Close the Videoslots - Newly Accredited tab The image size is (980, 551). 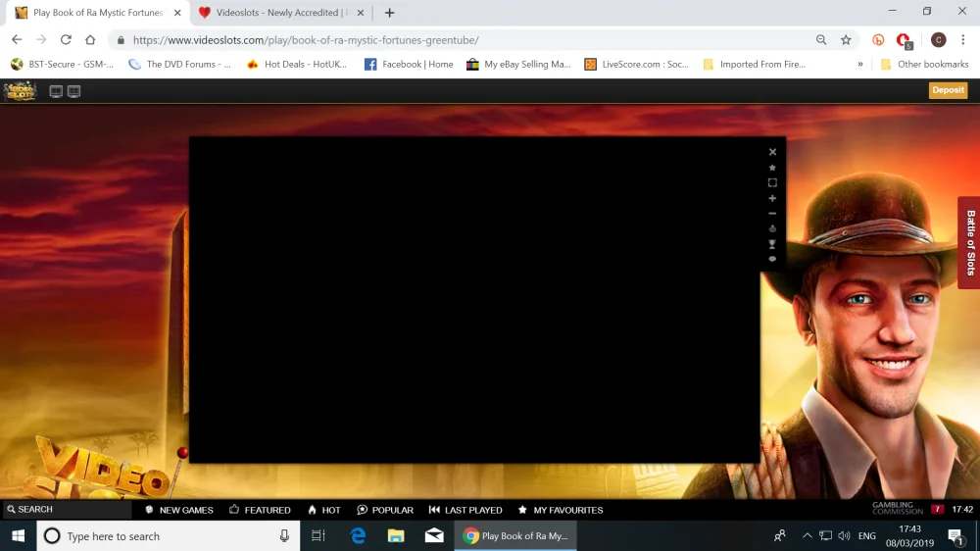pos(361,13)
